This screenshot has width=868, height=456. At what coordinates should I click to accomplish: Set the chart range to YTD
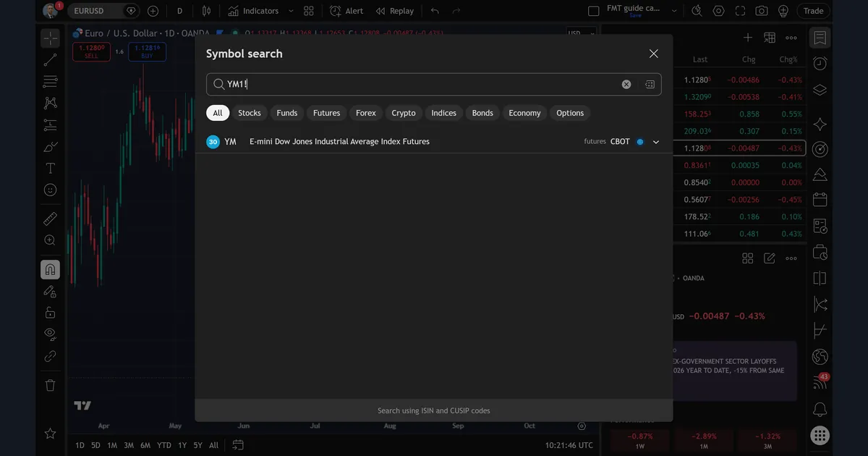(x=164, y=445)
